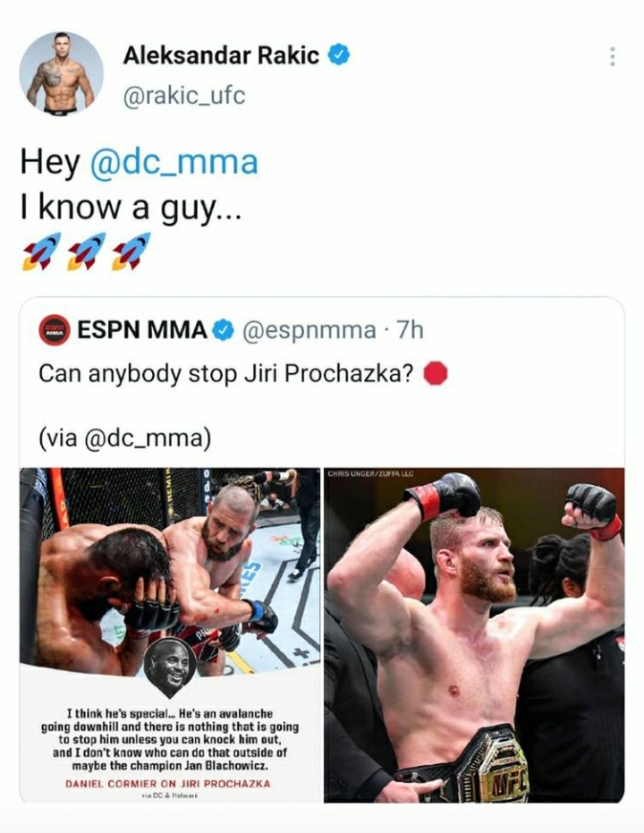The image size is (644, 833).
Task: Click the blue verified badge beside Aleksandar Rakic
Action: (x=338, y=55)
